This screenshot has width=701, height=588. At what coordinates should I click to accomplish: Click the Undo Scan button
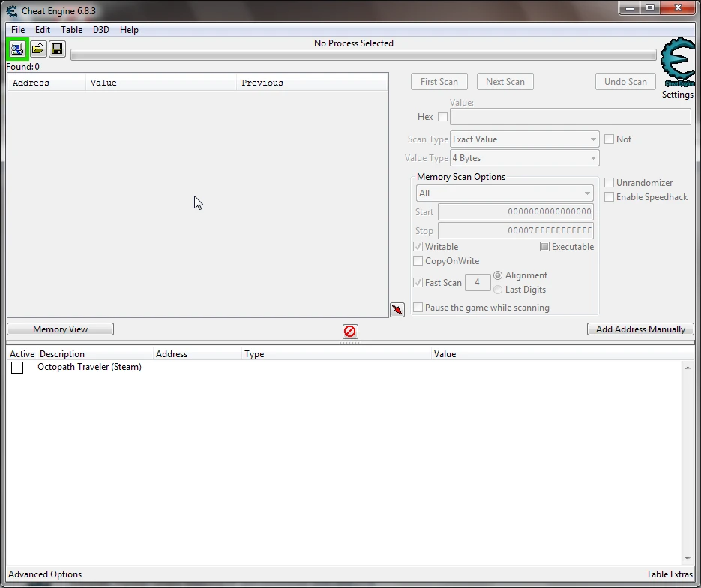(x=625, y=82)
